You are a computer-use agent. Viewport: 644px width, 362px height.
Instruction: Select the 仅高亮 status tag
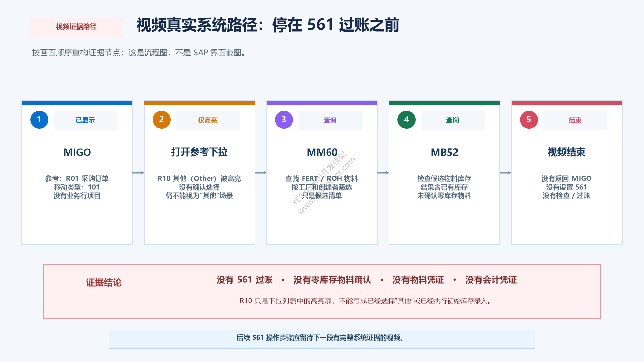tap(208, 120)
